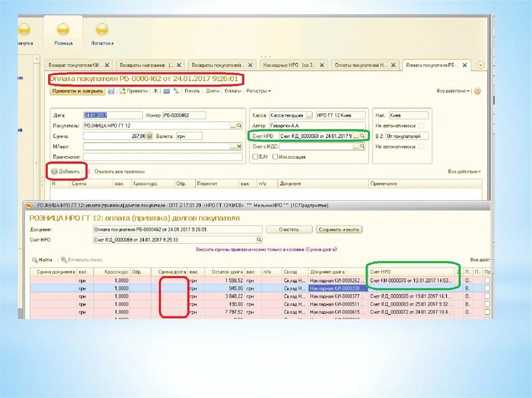
Task: Click the Ж journal toolbar button
Action: (x=155, y=91)
